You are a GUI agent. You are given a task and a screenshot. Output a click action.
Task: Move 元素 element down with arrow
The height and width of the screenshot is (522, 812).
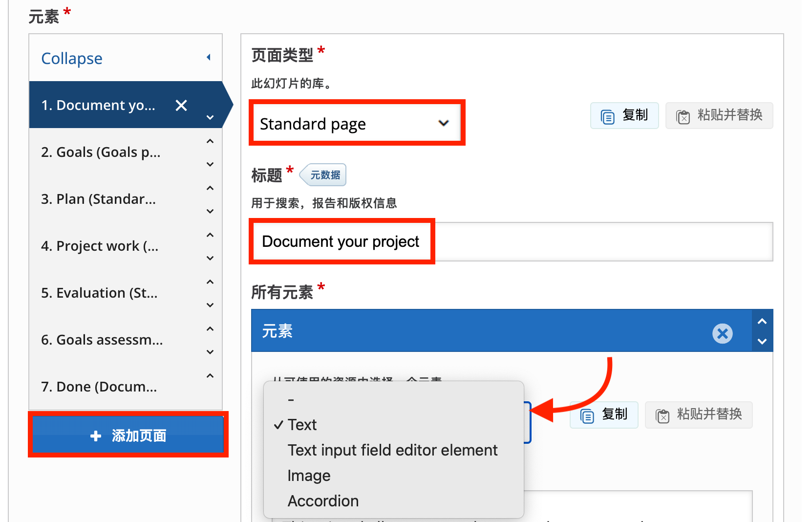click(762, 341)
